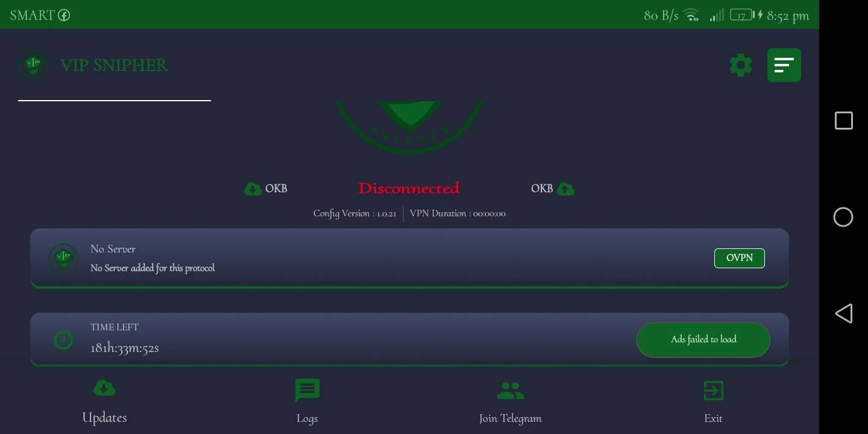The width and height of the screenshot is (868, 434).
Task: Open the Logs tab label
Action: point(307,418)
